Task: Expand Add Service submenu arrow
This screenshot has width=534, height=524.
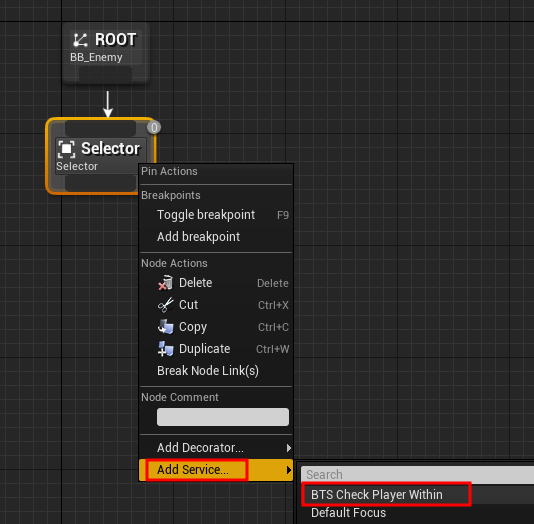Action: (289, 470)
